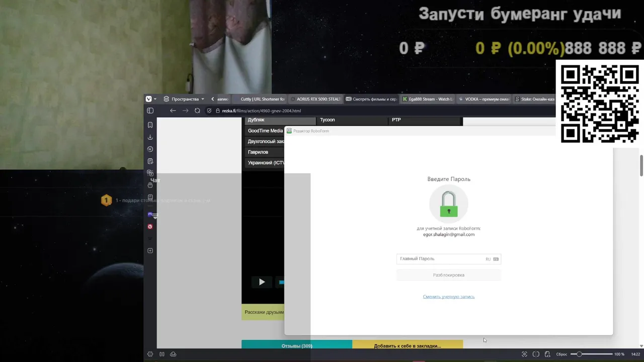
Task: Select the GoodTime Media translation option
Action: [265, 131]
